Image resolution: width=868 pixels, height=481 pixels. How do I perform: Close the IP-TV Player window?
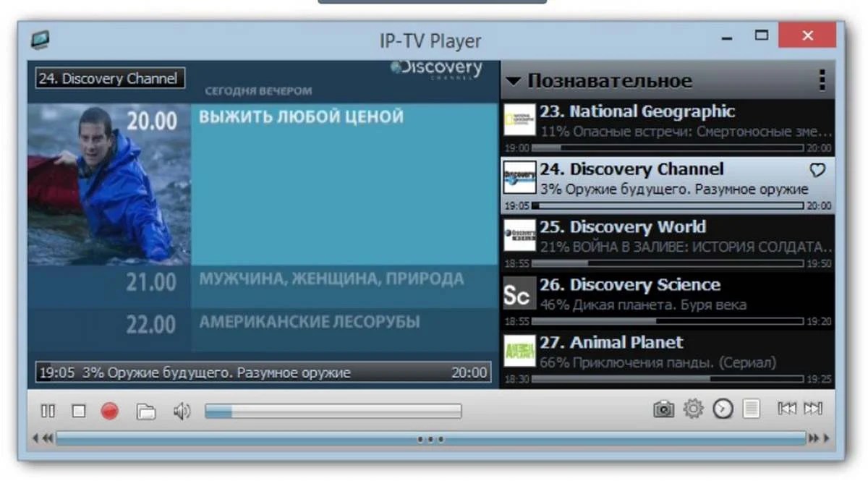click(x=807, y=35)
